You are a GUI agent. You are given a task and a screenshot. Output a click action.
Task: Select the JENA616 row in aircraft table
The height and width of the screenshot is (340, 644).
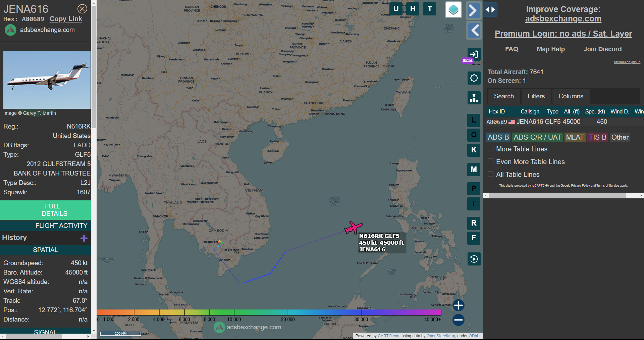(565, 122)
